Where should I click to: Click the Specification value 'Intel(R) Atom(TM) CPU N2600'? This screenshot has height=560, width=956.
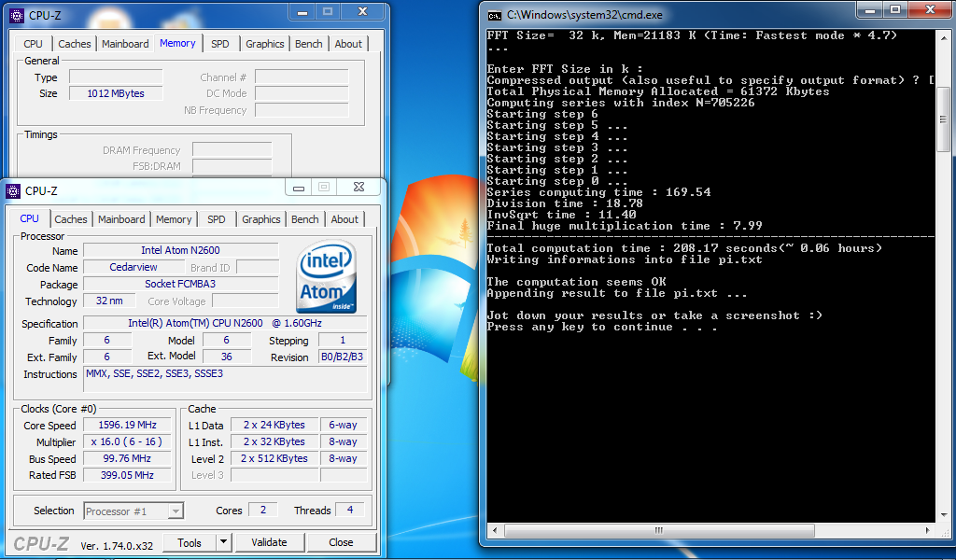click(225, 324)
